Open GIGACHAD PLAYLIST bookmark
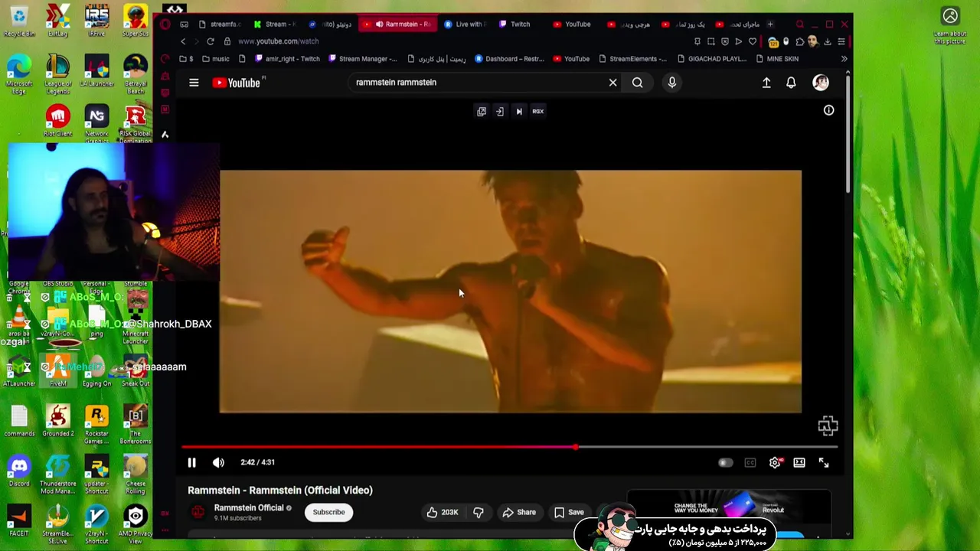The width and height of the screenshot is (980, 551). click(710, 59)
